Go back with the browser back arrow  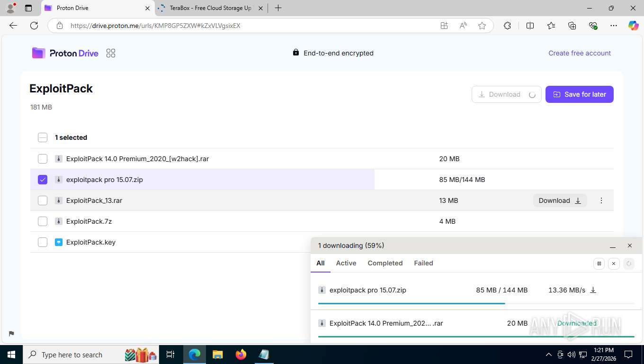click(13, 26)
